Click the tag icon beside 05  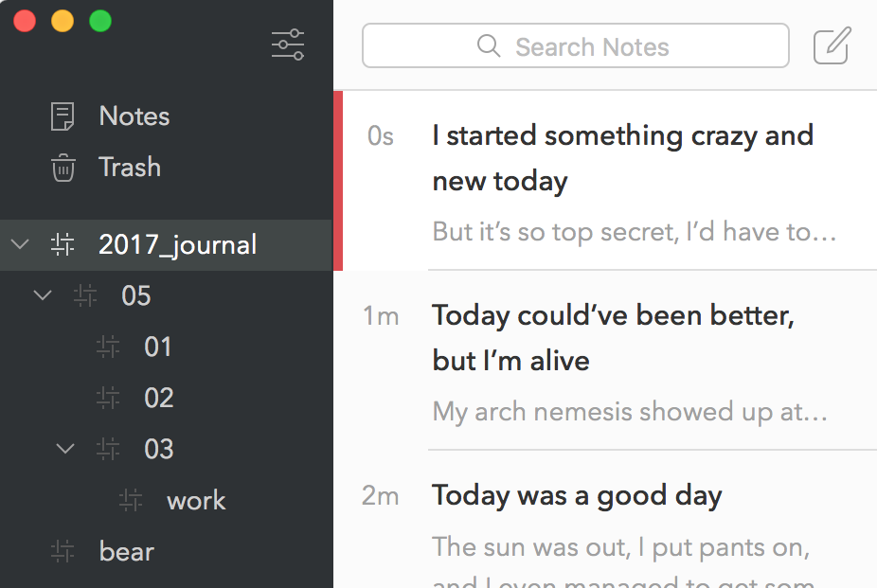[x=85, y=295]
